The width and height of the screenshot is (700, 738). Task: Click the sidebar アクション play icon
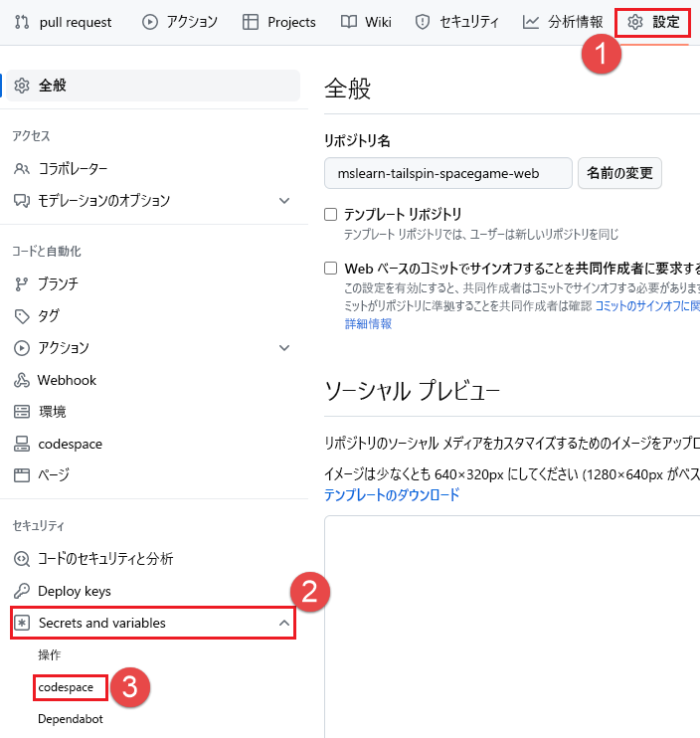click(22, 348)
